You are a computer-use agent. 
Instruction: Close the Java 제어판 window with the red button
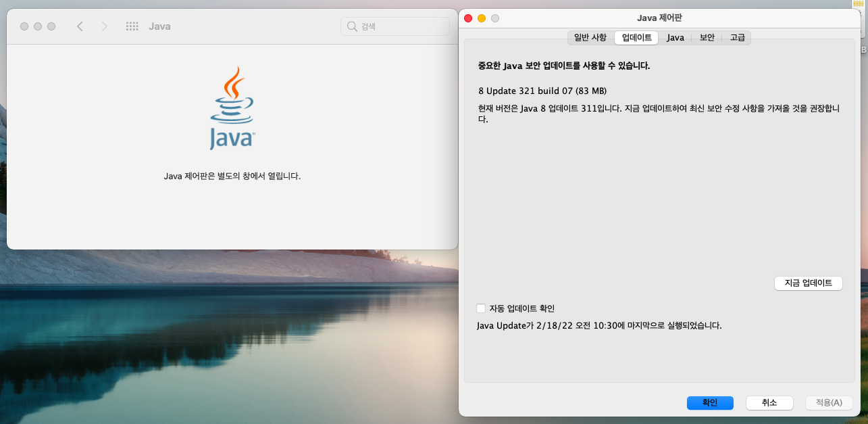click(468, 18)
